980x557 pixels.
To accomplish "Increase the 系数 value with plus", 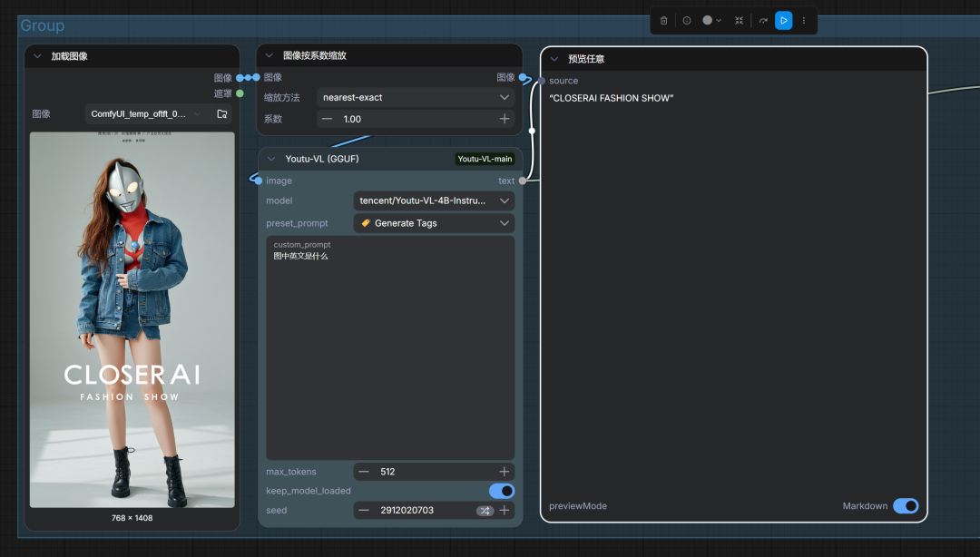I will [x=505, y=119].
